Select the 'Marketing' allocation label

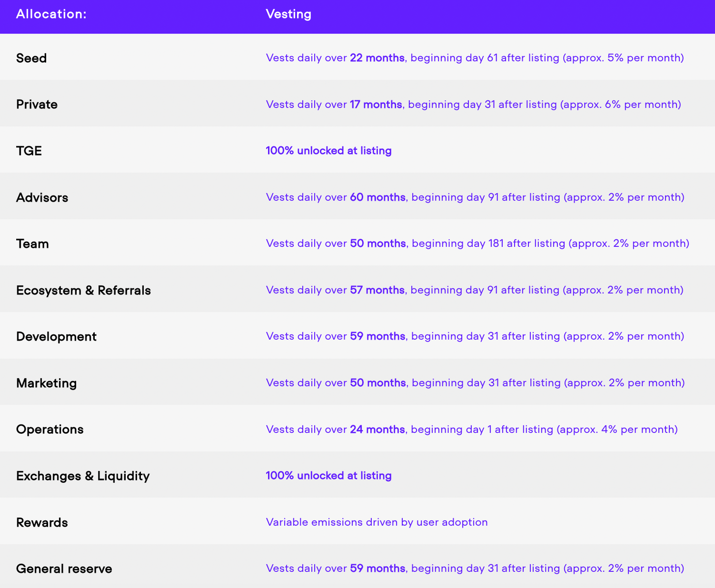click(x=47, y=383)
